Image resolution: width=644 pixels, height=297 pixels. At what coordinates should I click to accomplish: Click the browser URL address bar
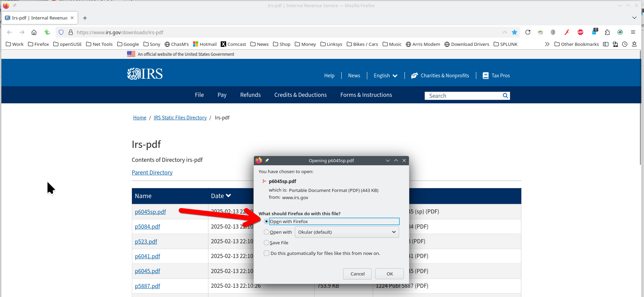pyautogui.click(x=287, y=32)
